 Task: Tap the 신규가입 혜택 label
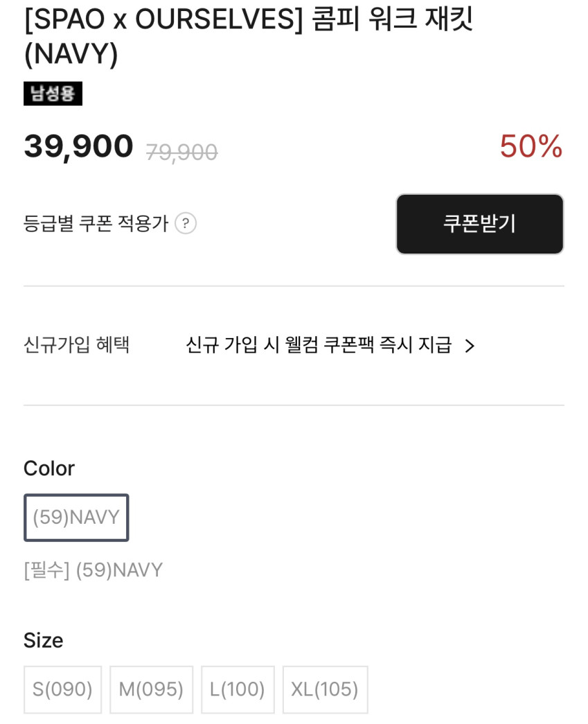tap(76, 345)
